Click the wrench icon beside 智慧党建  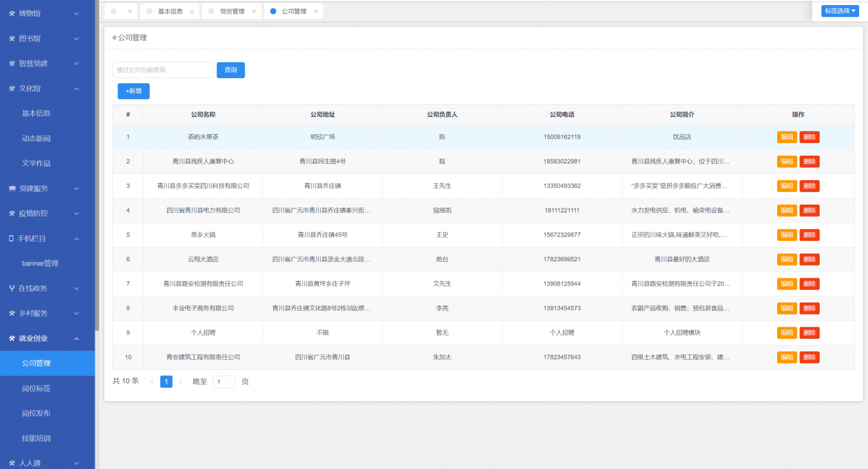tap(12, 64)
